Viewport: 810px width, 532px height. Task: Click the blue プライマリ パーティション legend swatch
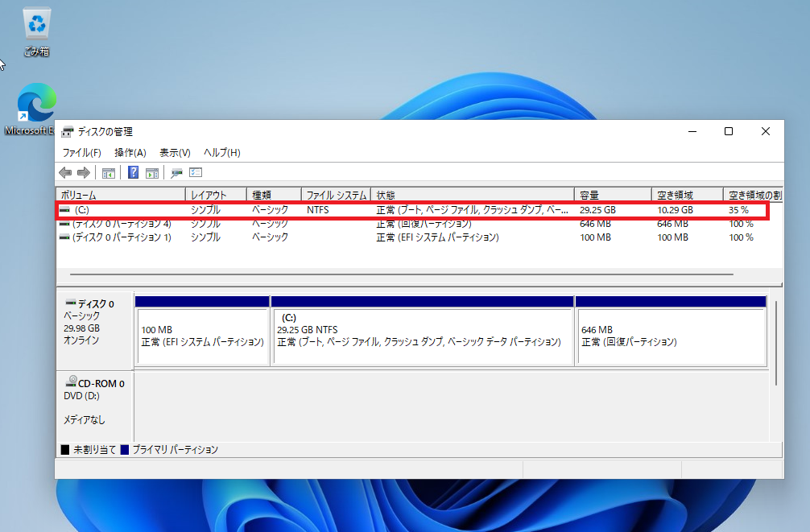pyautogui.click(x=125, y=450)
